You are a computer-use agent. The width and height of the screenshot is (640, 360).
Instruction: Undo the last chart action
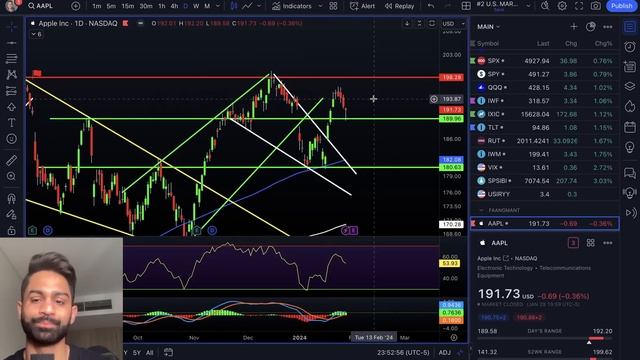[431, 6]
